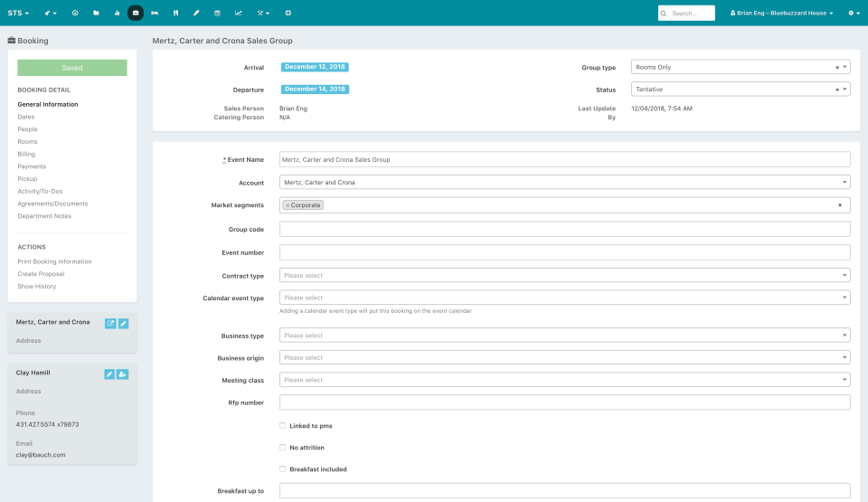This screenshot has height=502, width=868.
Task: Open the Business type dropdown
Action: (x=564, y=336)
